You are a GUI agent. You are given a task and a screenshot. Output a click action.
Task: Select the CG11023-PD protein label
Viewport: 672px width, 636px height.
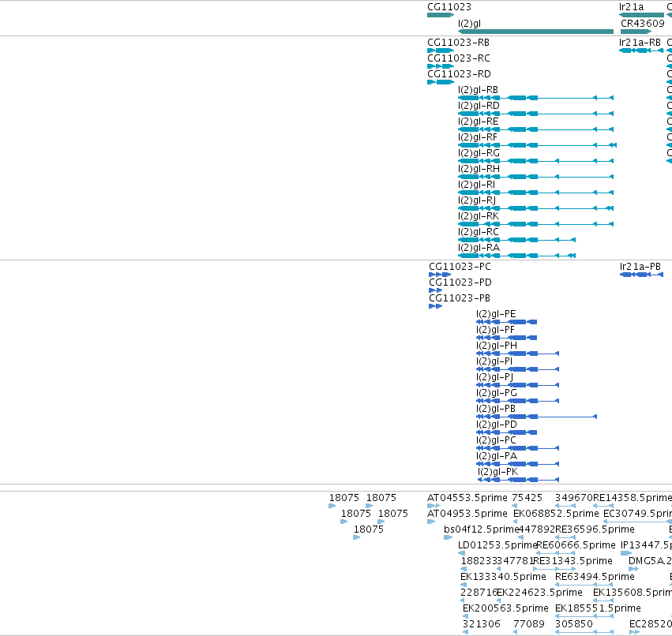(460, 282)
